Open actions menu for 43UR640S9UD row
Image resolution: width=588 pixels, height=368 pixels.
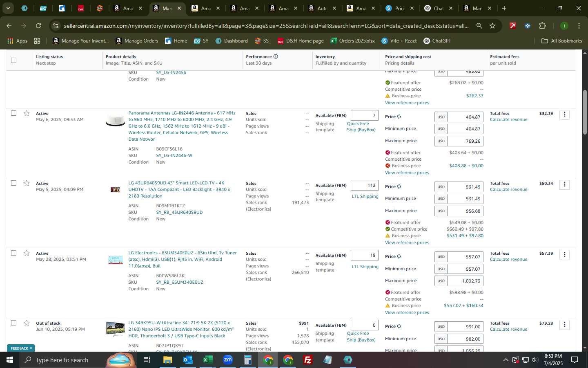(564, 184)
